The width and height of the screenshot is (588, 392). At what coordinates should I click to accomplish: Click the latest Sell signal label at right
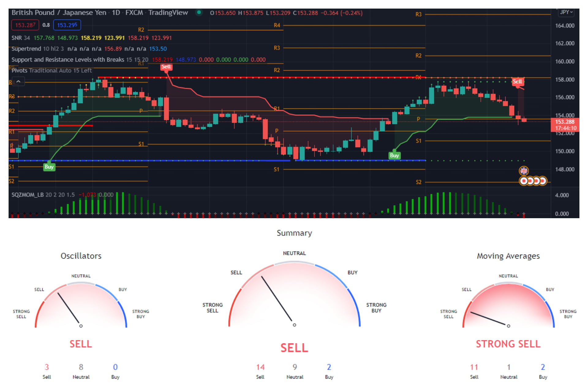tap(517, 81)
